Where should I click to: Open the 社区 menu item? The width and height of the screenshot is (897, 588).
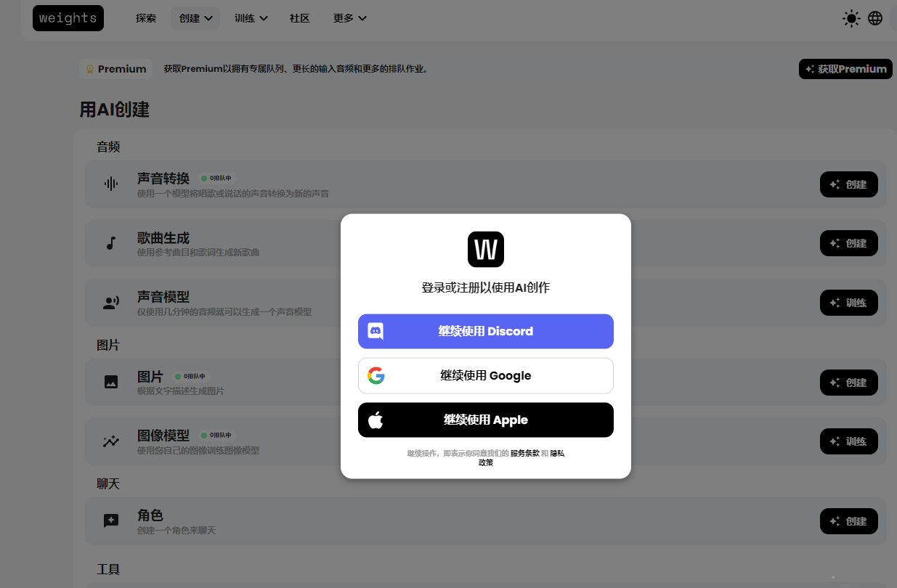[x=300, y=18]
